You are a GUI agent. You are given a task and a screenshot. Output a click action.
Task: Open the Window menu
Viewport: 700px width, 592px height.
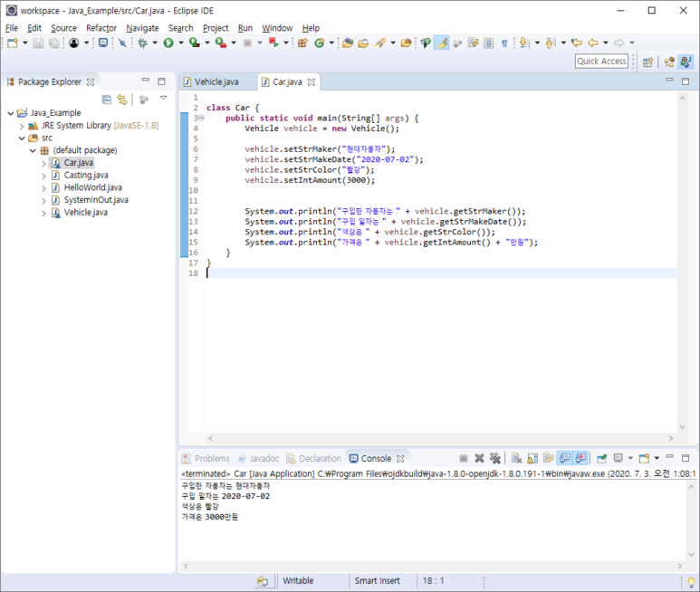[277, 28]
